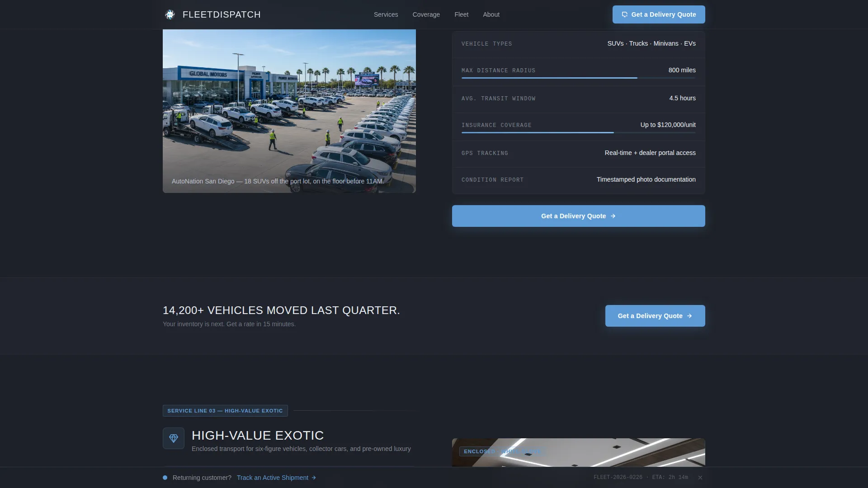Image resolution: width=868 pixels, height=488 pixels.
Task: Click Your inventory is next subtext
Action: 229,324
